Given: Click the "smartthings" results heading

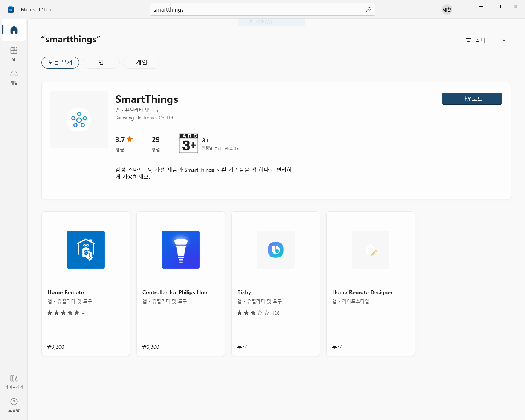Looking at the screenshot, I should [x=71, y=40].
